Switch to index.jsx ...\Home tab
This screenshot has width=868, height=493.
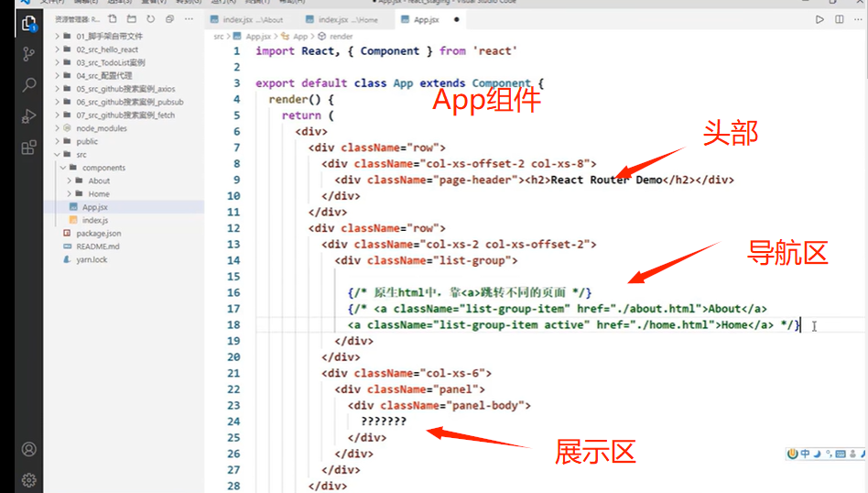342,20
